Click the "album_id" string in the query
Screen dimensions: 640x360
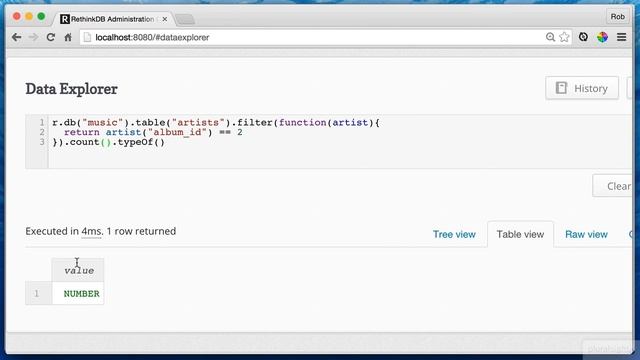pos(178,132)
